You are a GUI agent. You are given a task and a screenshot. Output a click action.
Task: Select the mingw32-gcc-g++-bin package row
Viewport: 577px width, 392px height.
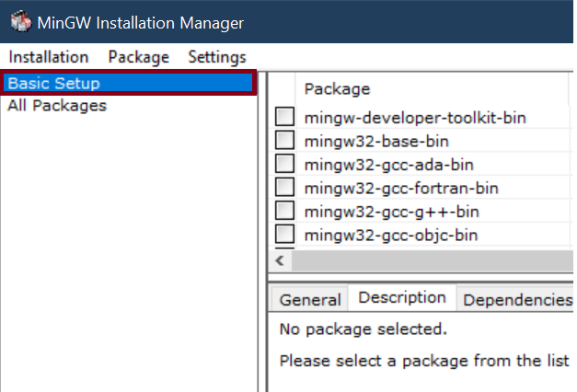(391, 212)
